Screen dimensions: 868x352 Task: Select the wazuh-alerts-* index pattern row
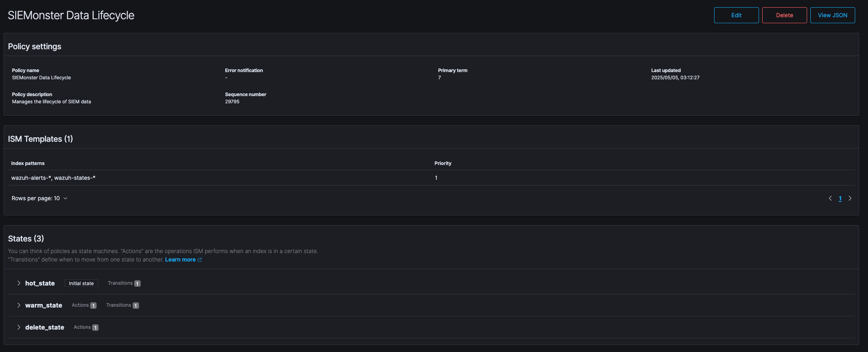(x=53, y=178)
